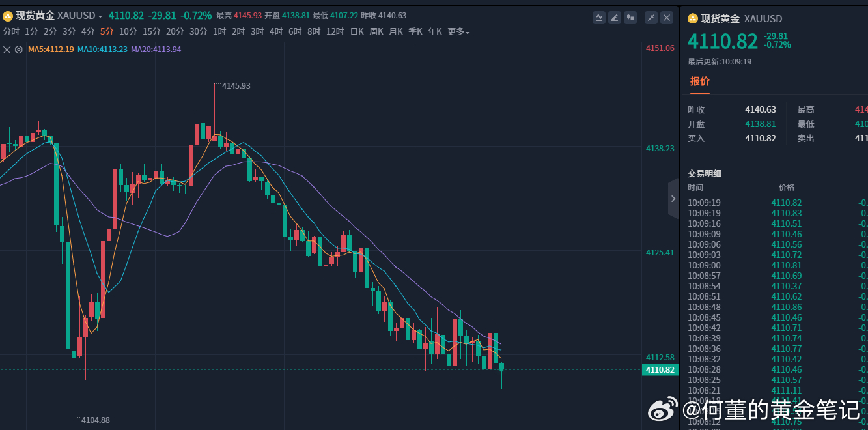This screenshot has width=868, height=430.
Task: Switch to the 1时 timeframe
Action: (219, 31)
